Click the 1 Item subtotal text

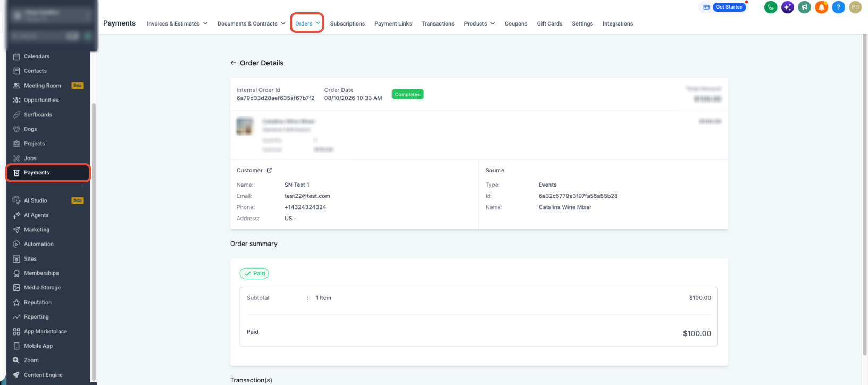click(x=323, y=298)
